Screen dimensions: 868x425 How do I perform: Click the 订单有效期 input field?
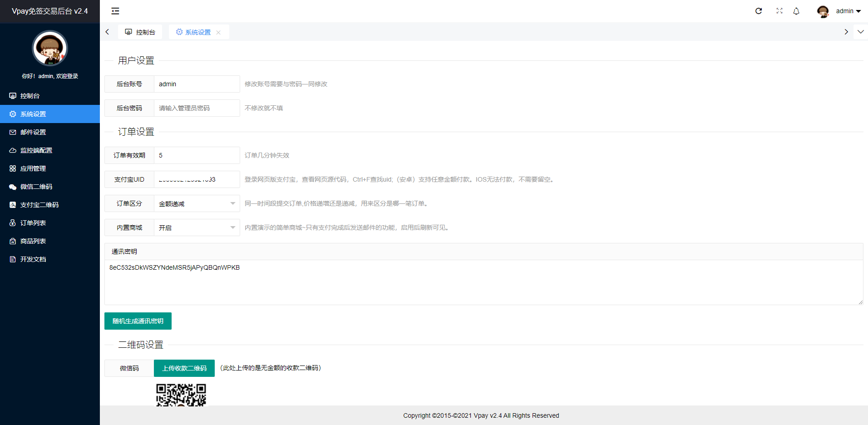click(197, 155)
